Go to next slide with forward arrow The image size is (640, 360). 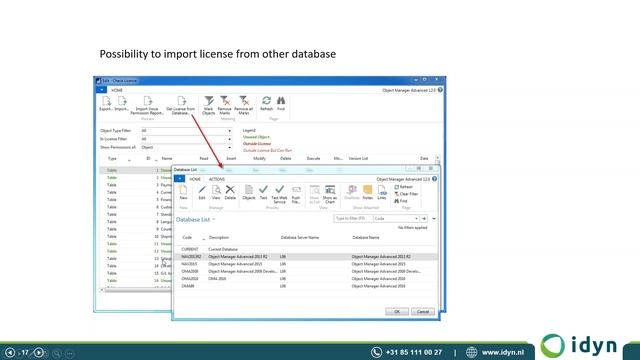coord(39,352)
